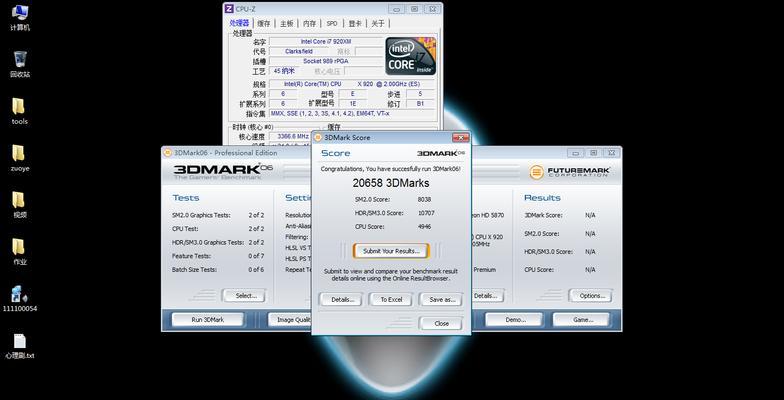Screen dimensions: 784x400
Task: Switch to the 内存 tab in CPU-Z
Action: (x=310, y=24)
